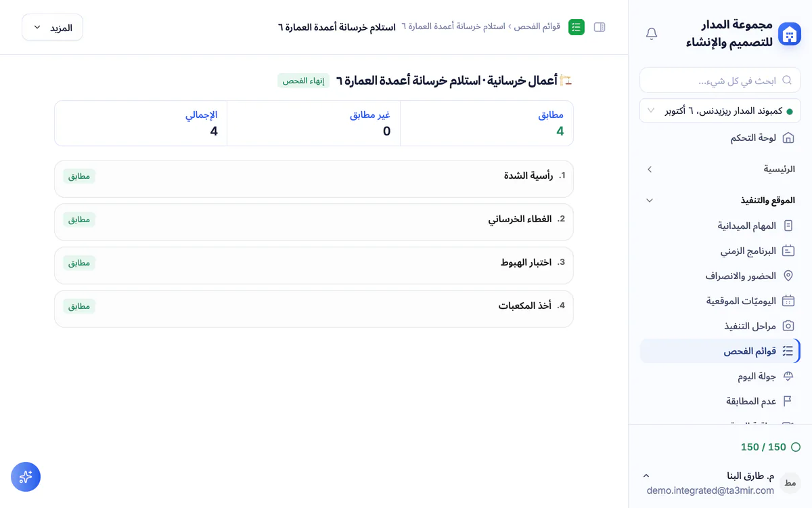Viewport: 812px width, 508px height.
Task: Open project selector كمبوند المدار ريزيدنس
Action: [720, 110]
